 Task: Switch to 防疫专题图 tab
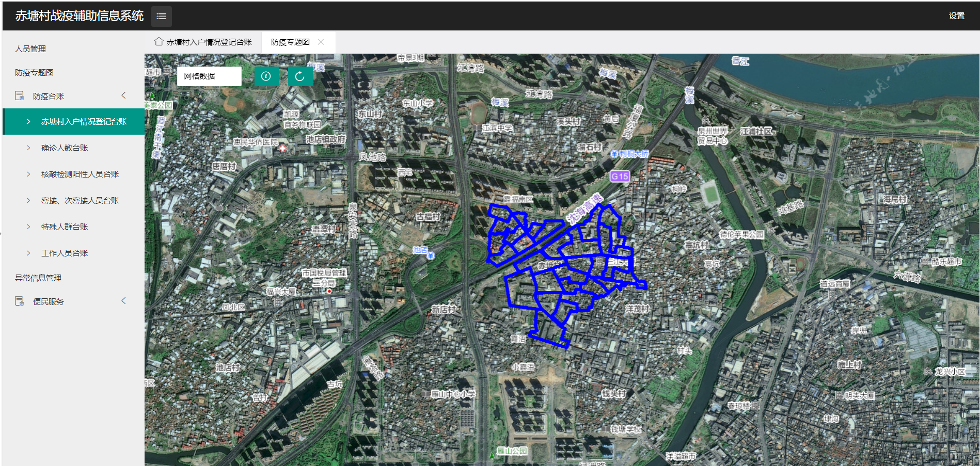pyautogui.click(x=290, y=42)
